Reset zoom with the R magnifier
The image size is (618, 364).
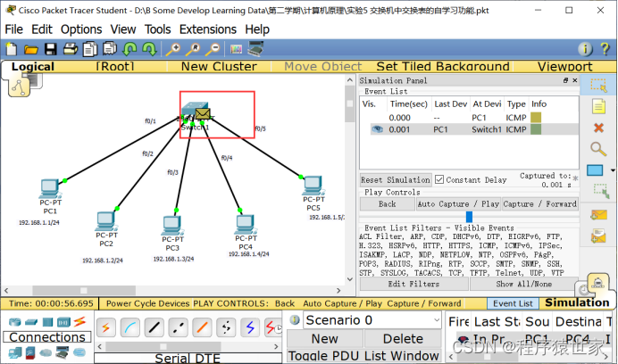click(193, 49)
